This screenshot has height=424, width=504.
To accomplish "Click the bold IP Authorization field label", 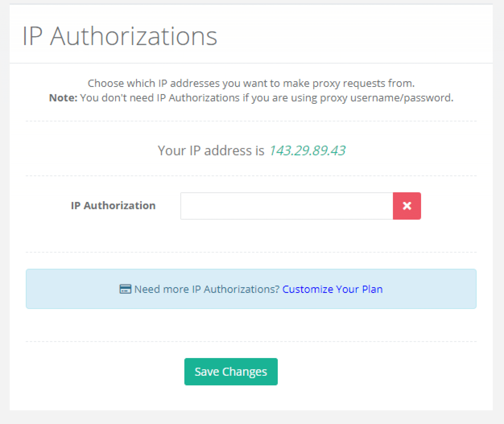I will coord(113,206).
